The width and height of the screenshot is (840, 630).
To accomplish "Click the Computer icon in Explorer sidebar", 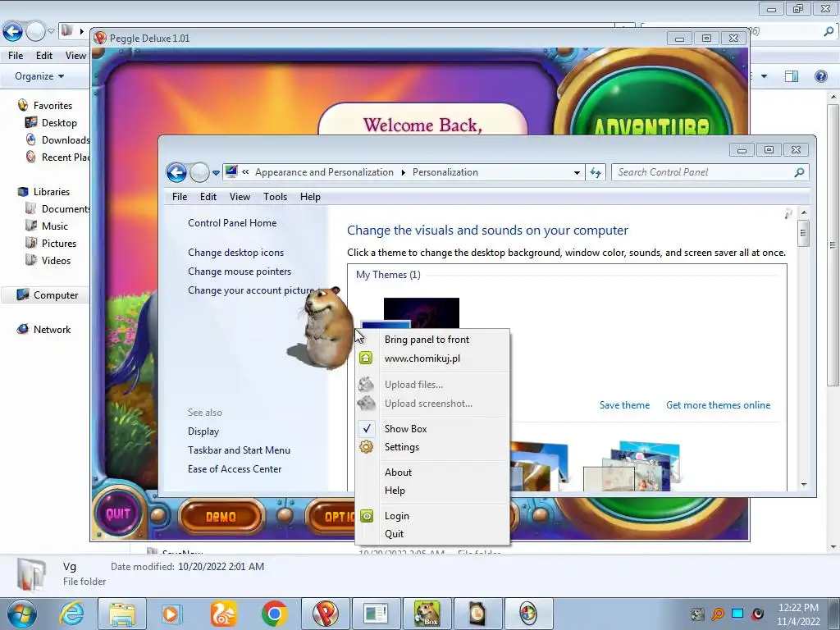I will [x=22, y=294].
